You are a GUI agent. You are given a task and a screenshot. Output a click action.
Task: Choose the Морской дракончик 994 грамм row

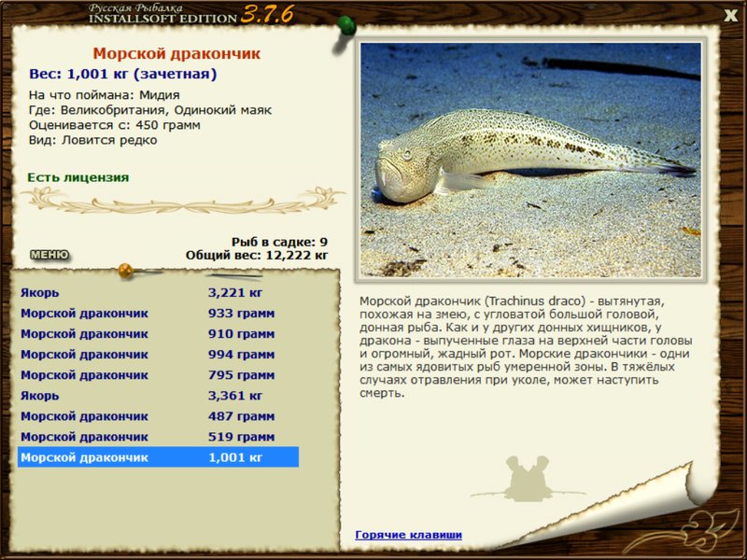(158, 355)
